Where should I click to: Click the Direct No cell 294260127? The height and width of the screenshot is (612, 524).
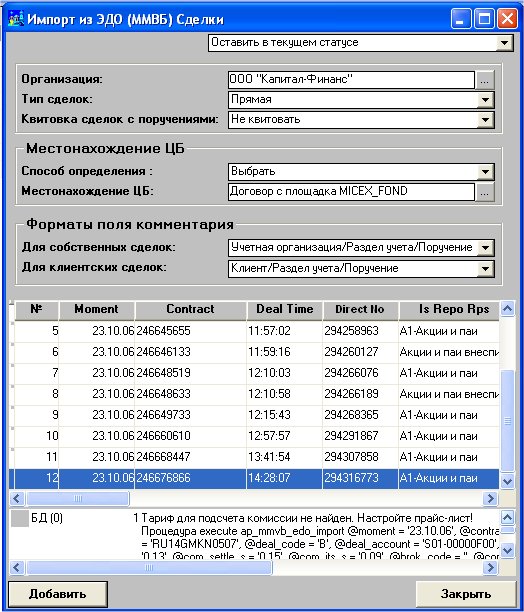click(x=360, y=352)
